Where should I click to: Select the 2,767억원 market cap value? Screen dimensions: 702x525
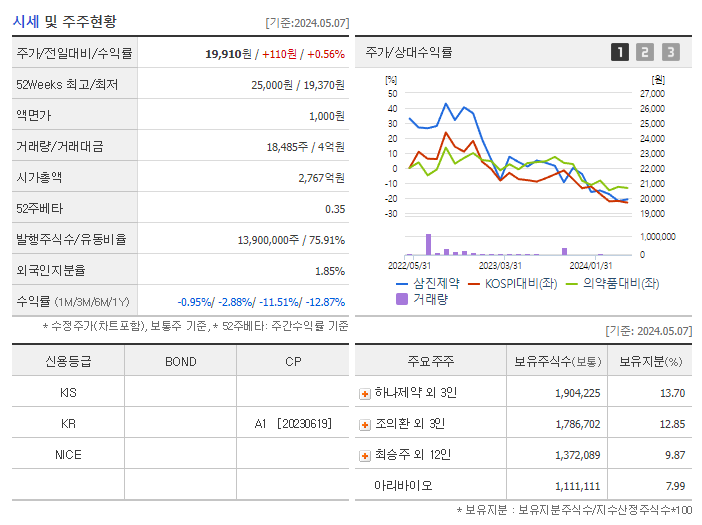click(321, 178)
